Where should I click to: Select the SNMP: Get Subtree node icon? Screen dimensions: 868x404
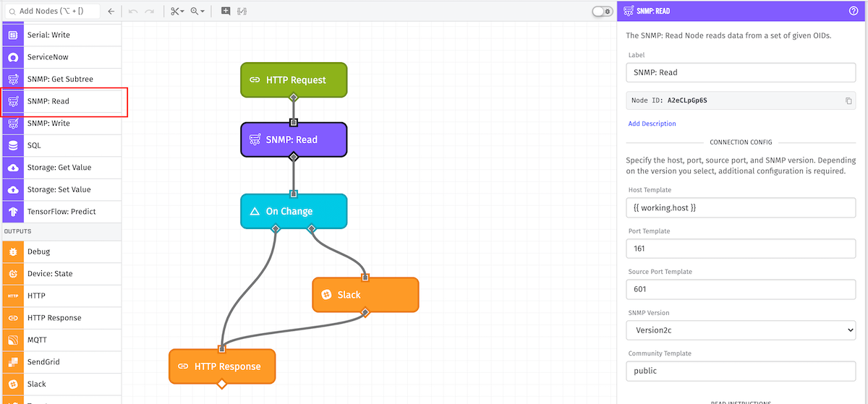pos(12,79)
